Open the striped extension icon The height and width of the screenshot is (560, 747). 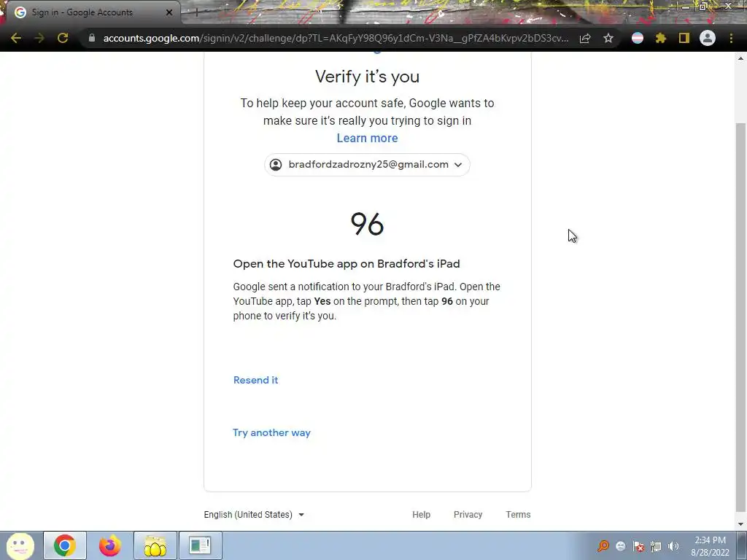(x=638, y=38)
